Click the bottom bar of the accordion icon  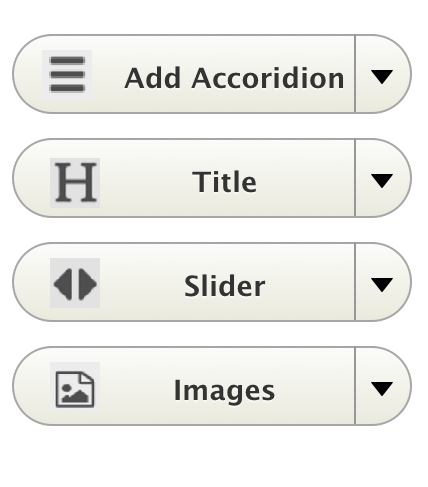[67, 88]
